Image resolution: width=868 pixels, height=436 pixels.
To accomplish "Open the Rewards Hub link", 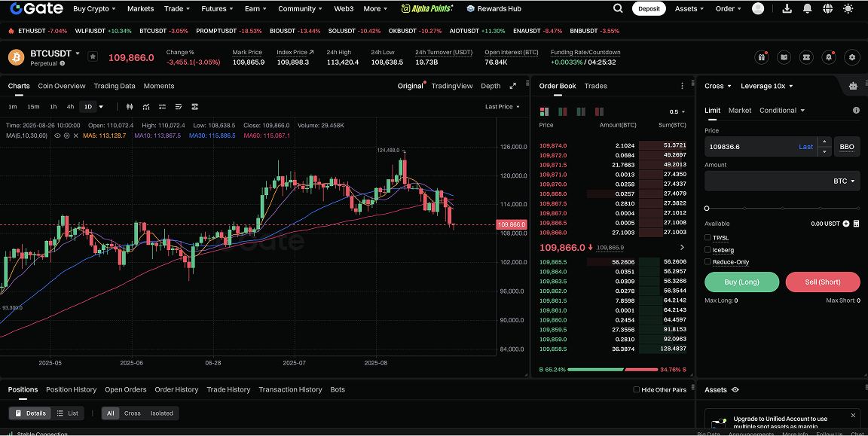I will pos(494,8).
